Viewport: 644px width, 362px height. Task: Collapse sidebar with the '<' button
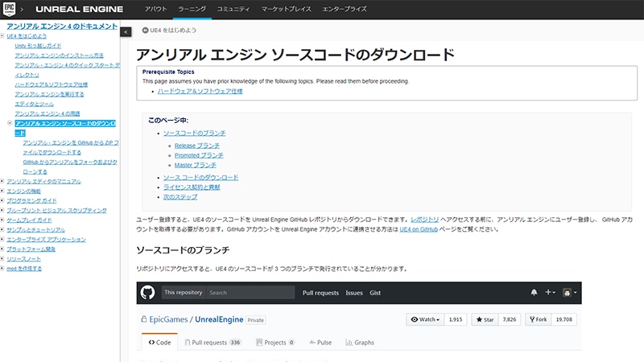coord(126,31)
